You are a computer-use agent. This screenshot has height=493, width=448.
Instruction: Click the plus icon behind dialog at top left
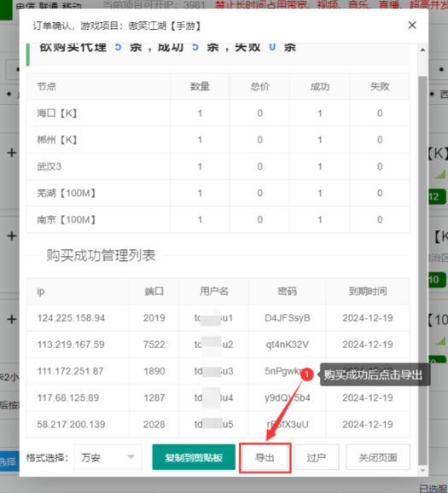point(12,153)
